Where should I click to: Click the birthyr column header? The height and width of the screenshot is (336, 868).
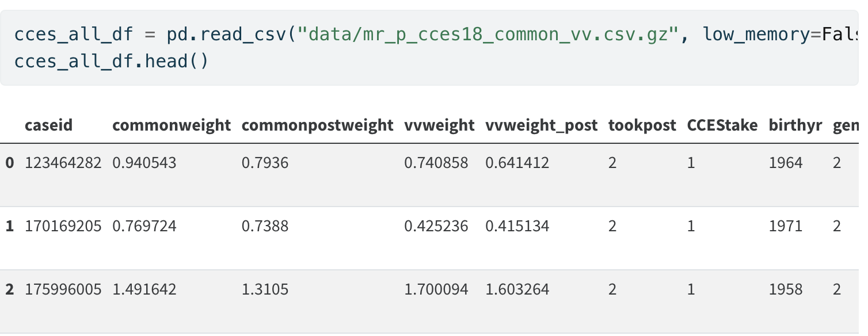pos(795,125)
